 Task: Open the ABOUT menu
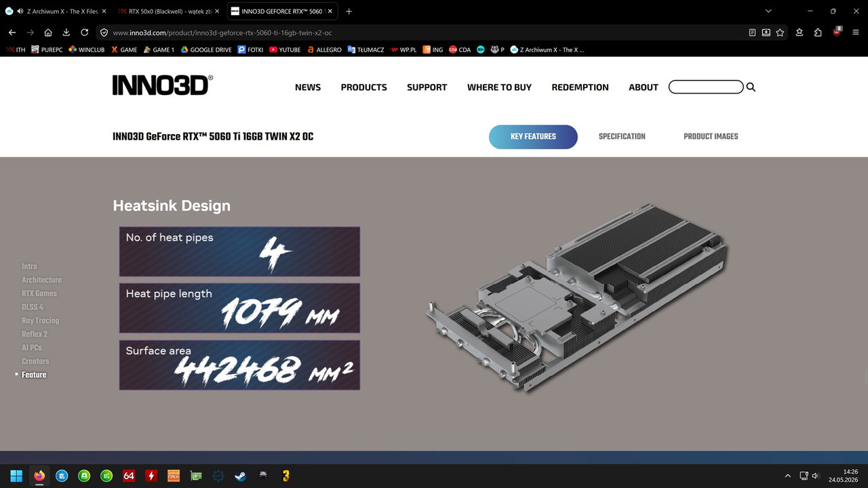644,87
